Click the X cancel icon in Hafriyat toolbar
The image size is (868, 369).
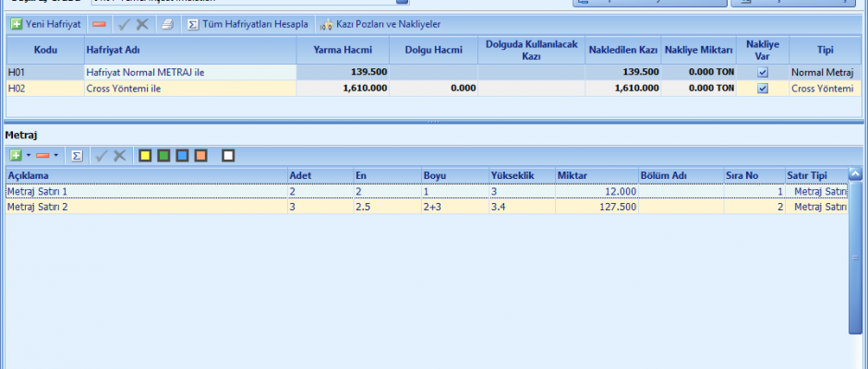pos(142,23)
